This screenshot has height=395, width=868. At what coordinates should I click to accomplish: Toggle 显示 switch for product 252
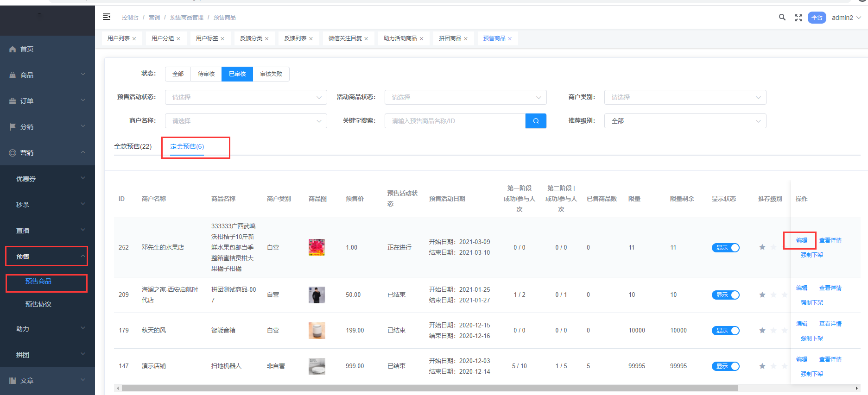pyautogui.click(x=725, y=248)
